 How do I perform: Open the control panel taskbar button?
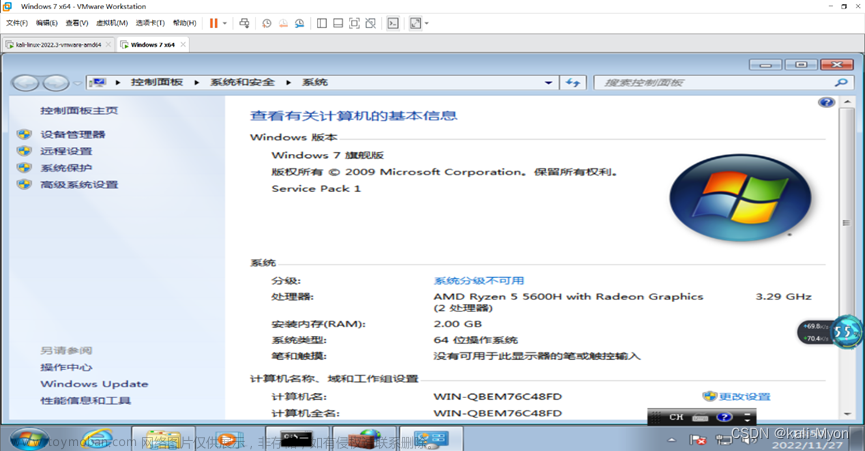431,439
